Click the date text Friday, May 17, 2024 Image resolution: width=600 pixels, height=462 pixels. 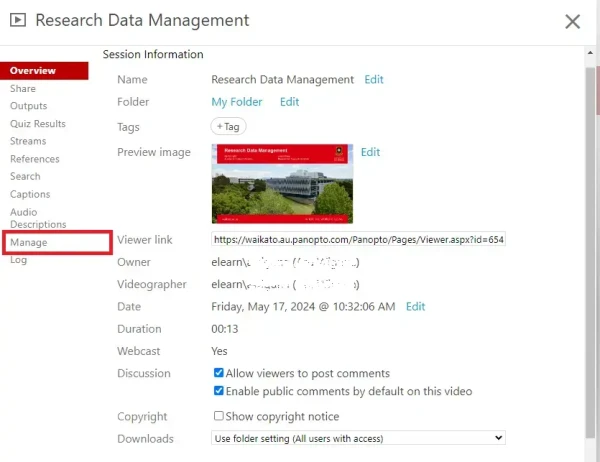(x=263, y=307)
